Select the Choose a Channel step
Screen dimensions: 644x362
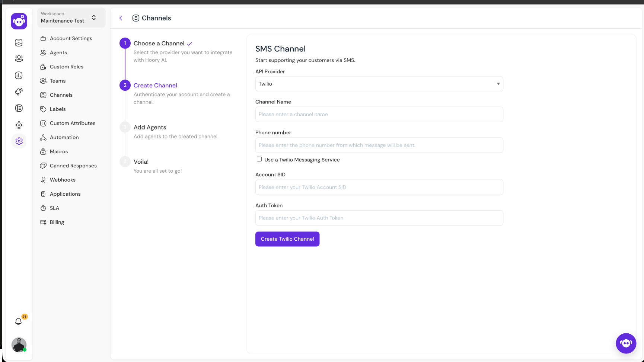point(159,44)
